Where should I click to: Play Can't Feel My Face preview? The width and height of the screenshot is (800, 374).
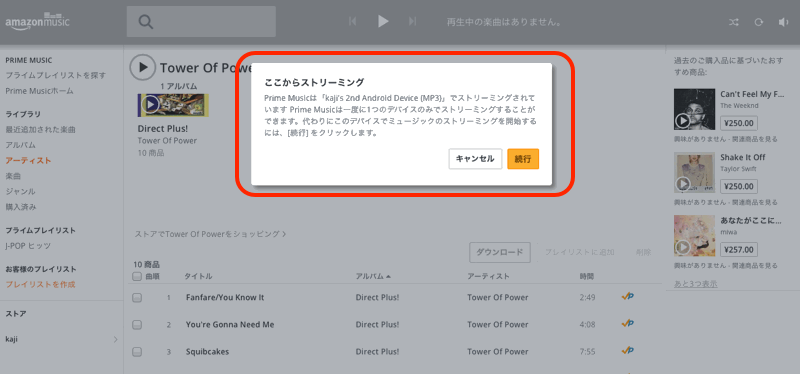683,121
